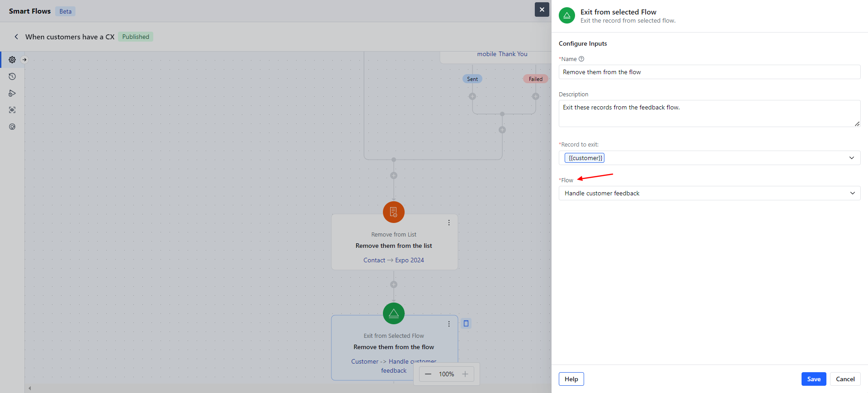Select the 'Remove them from the flow' card title
Screen dimensions: 868x393
pyautogui.click(x=394, y=347)
